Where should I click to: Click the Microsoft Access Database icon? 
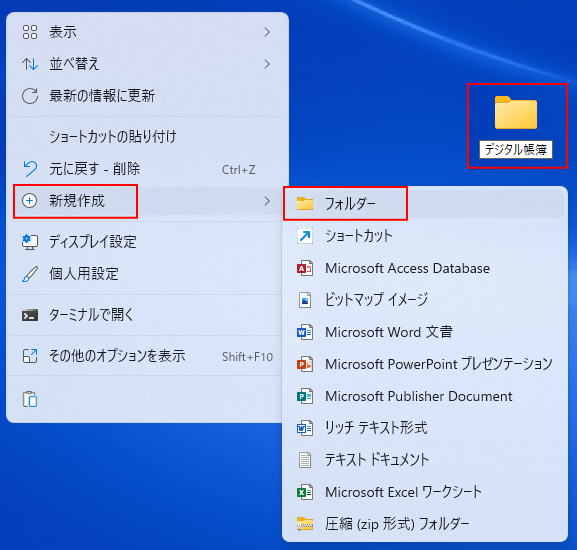tap(305, 268)
